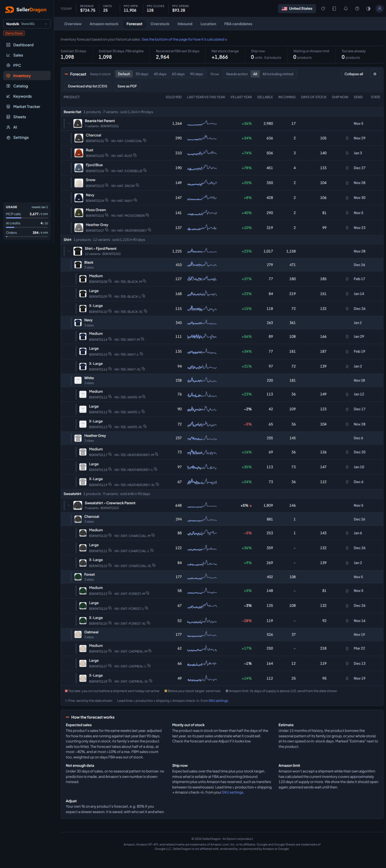Image resolution: width=386 pixels, height=868 pixels.
Task: Switch to the Overstock tab
Action: click(160, 24)
